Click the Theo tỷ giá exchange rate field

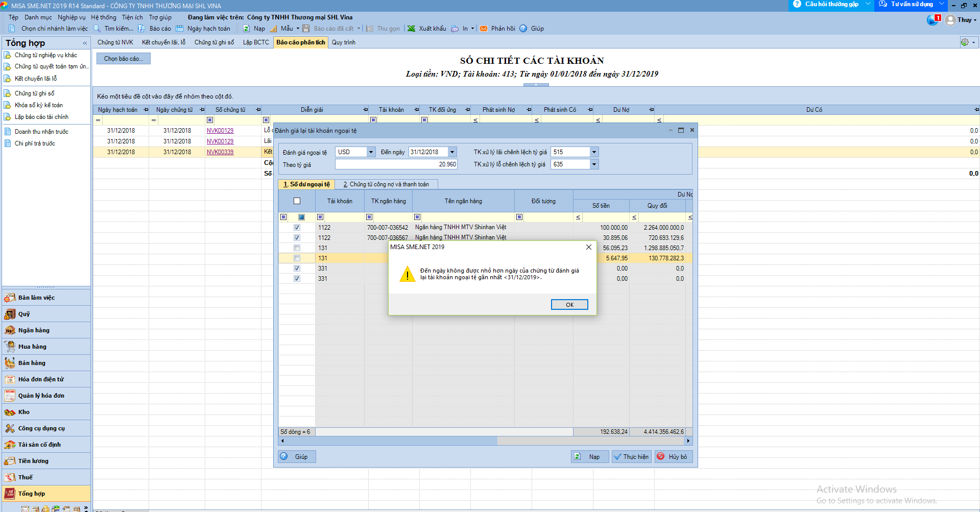coord(396,164)
